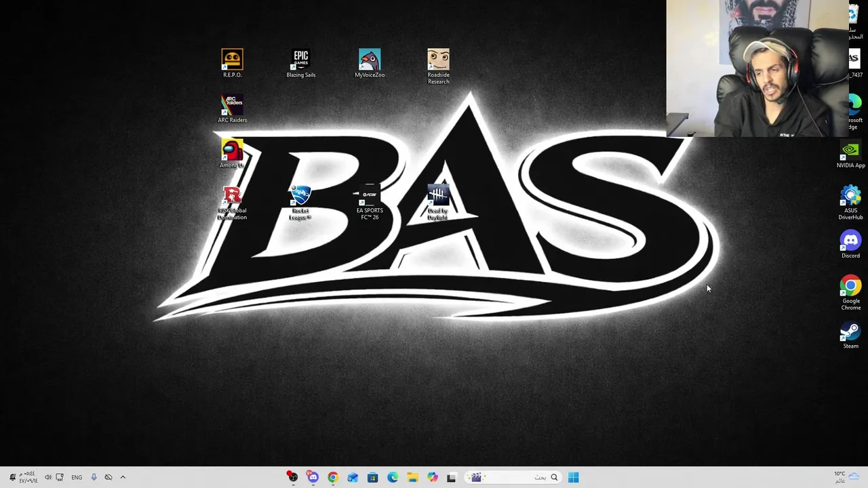Launch Google Chrome from the desktop
This screenshot has height=488, width=868.
coord(850,293)
